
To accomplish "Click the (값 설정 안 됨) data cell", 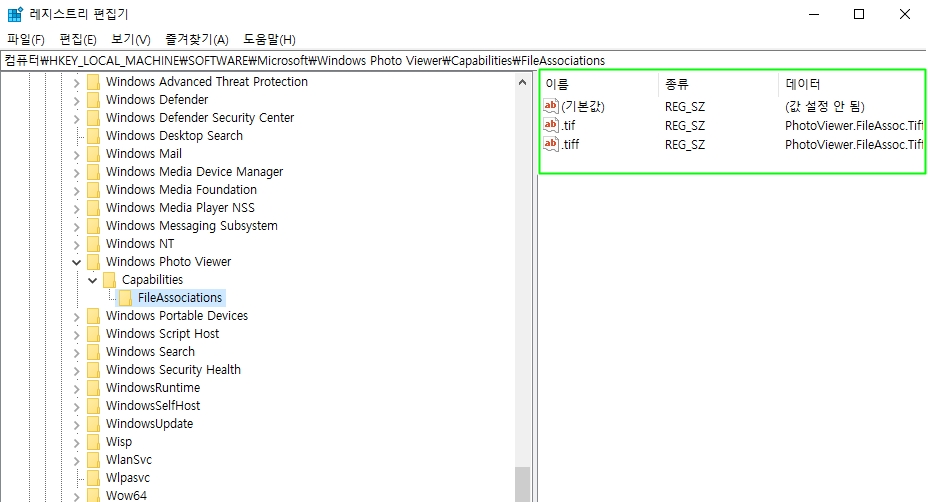I will click(x=824, y=107).
